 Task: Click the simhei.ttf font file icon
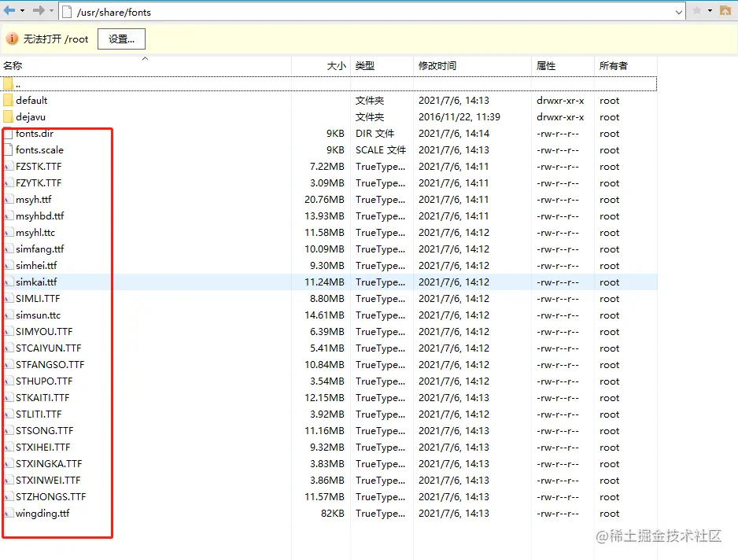click(8, 265)
